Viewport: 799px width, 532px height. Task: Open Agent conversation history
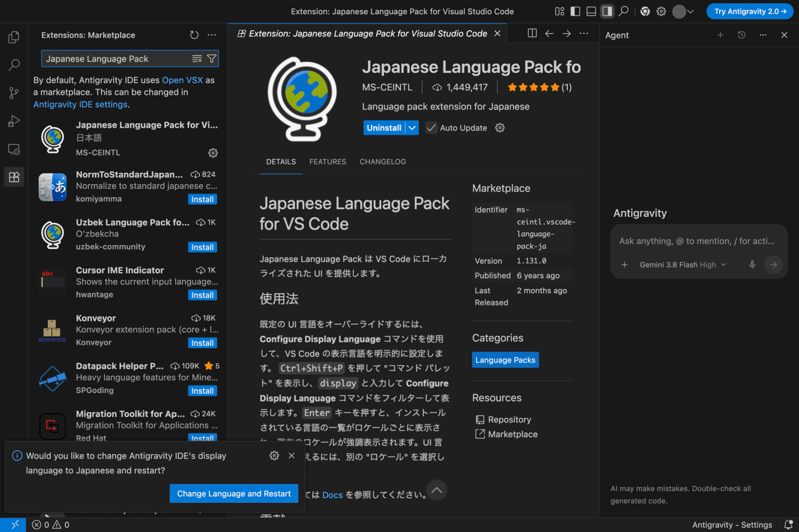pos(741,35)
